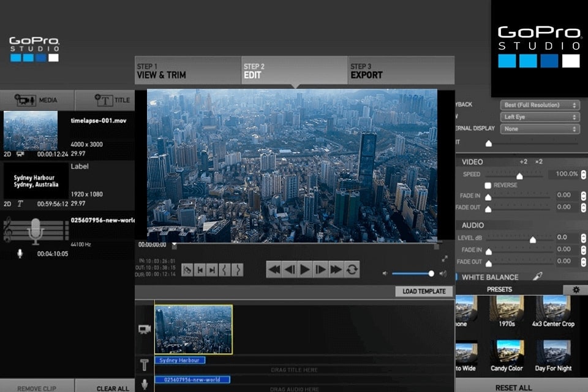Adjust the video Fade In slider handle
588x392 pixels.
pyautogui.click(x=488, y=197)
